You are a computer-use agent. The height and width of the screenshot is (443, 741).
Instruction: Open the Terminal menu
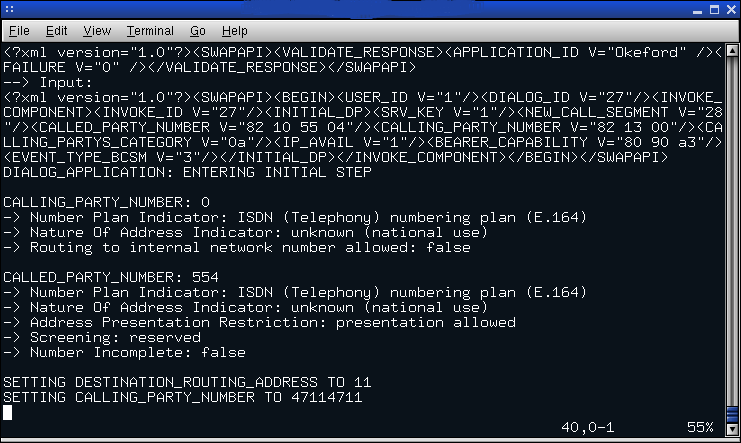tap(150, 31)
